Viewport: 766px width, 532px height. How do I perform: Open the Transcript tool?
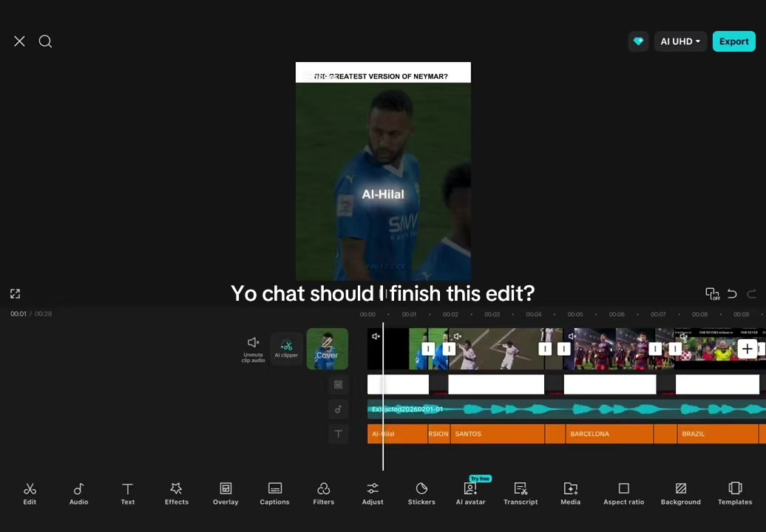tap(521, 494)
